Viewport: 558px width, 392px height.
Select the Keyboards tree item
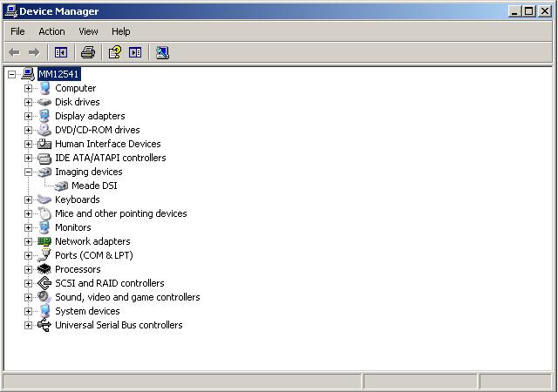(77, 199)
